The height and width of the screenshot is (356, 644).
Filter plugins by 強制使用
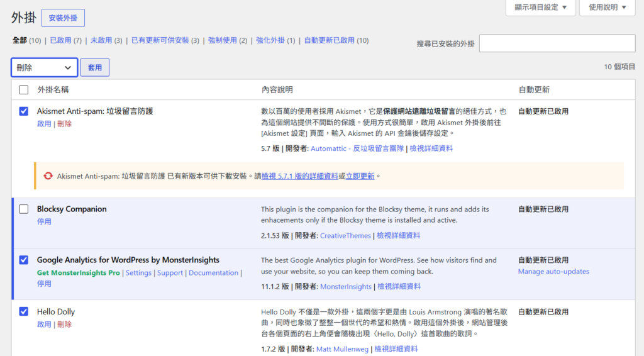(x=222, y=40)
